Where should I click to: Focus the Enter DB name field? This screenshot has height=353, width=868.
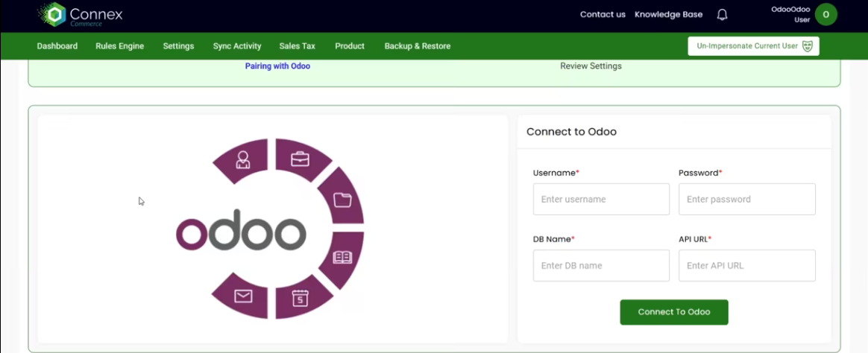(x=601, y=265)
